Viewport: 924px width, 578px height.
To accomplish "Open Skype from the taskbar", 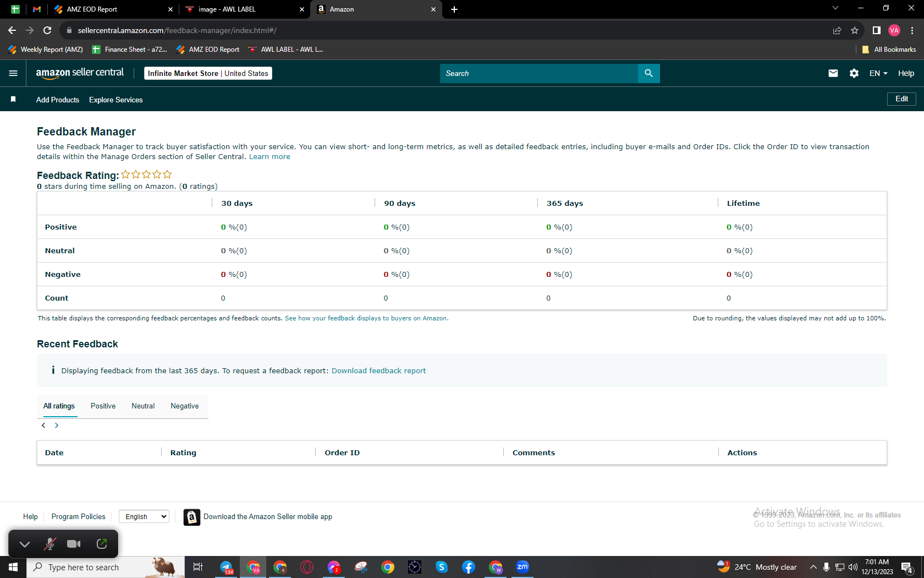I will pos(442,567).
